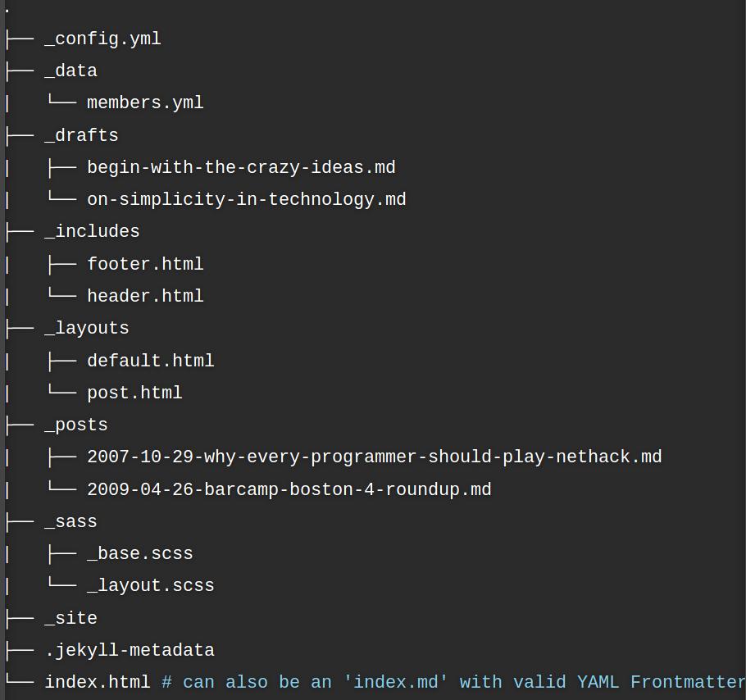This screenshot has width=746, height=700.
Task: Select the _posts folder name
Action: pyautogui.click(x=76, y=425)
